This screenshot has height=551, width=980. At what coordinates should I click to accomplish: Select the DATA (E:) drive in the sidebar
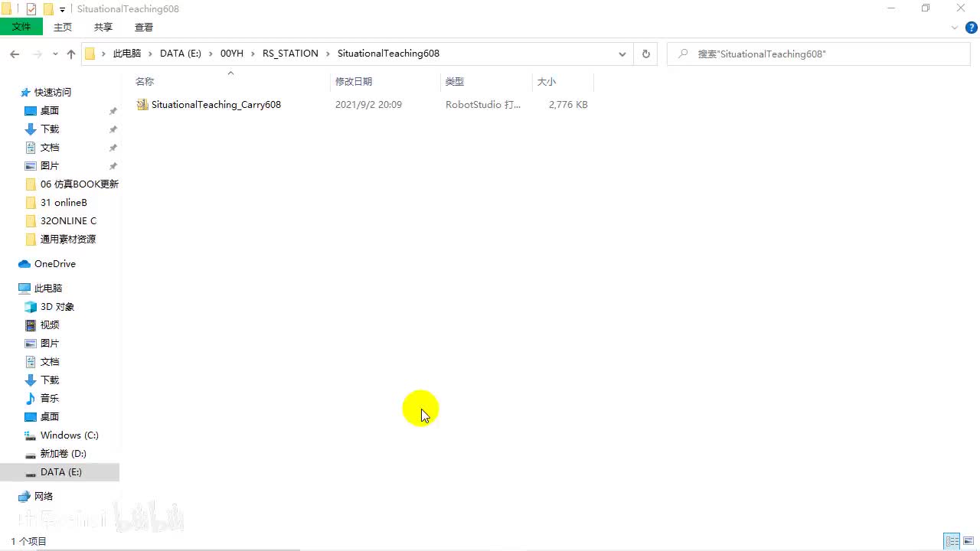(60, 472)
